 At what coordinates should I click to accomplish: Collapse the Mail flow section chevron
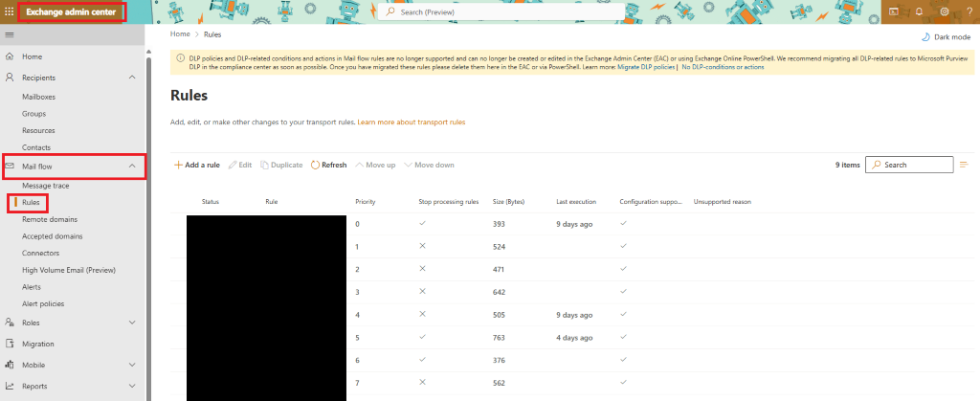[132, 167]
